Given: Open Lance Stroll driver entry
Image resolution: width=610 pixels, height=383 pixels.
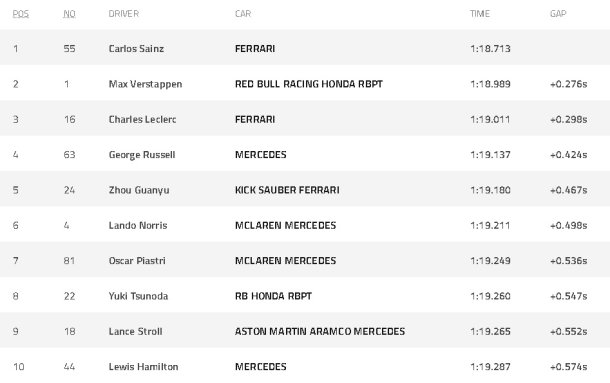Looking at the screenshot, I should (135, 332).
